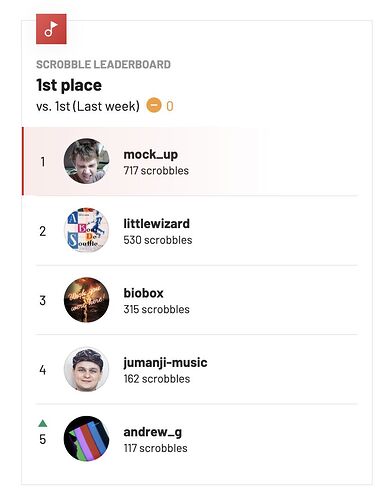Screen dimensions: 387x500
Task: Open andrew_g's username link
Action: pyautogui.click(x=153, y=432)
